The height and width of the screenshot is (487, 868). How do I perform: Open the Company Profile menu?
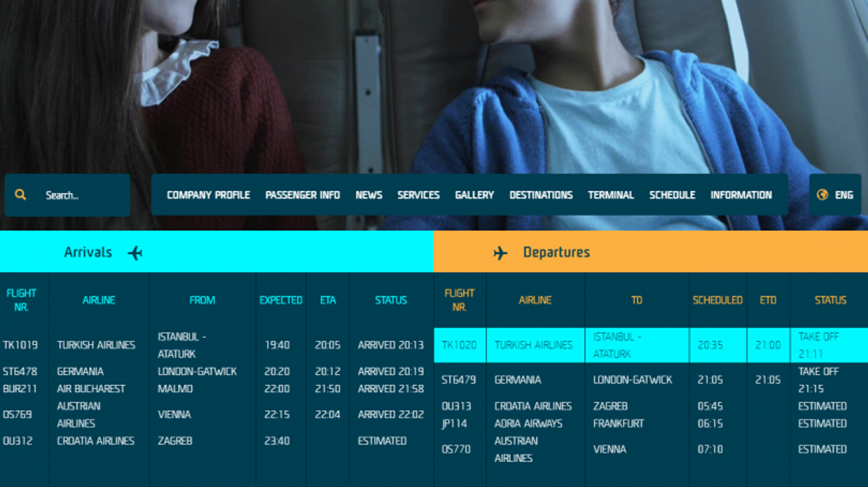tap(208, 195)
